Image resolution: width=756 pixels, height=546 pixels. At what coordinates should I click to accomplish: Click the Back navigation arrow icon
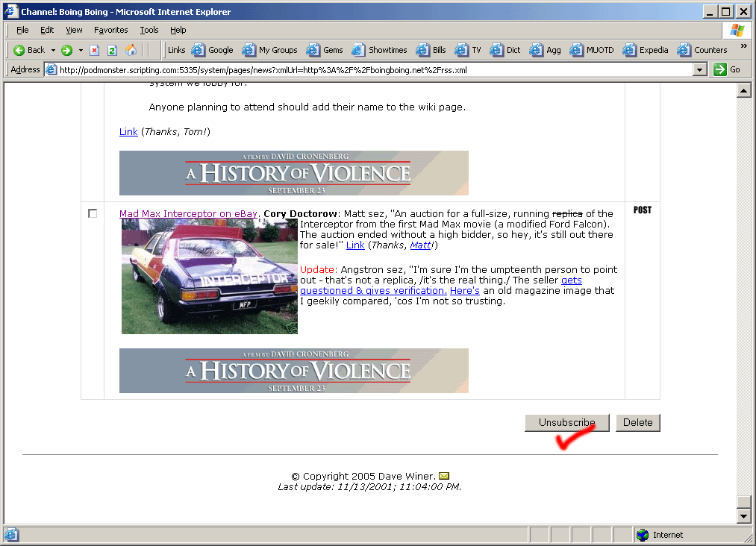click(x=19, y=50)
